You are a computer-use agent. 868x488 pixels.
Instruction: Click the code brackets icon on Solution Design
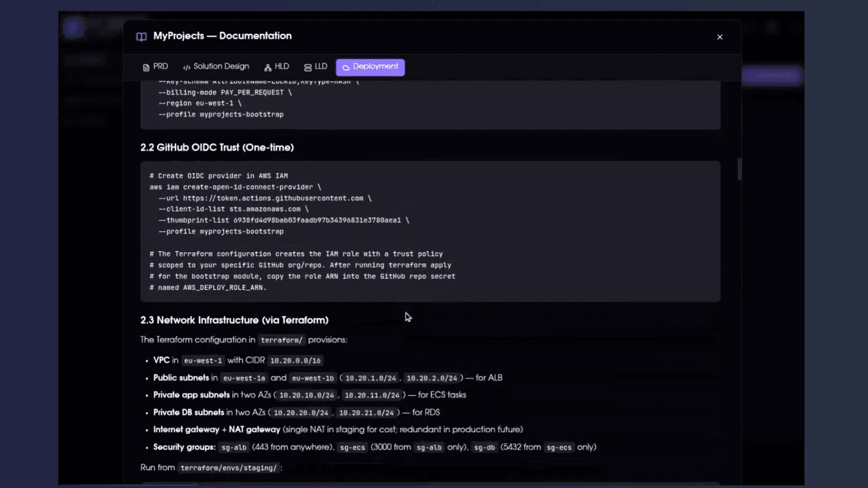click(187, 67)
